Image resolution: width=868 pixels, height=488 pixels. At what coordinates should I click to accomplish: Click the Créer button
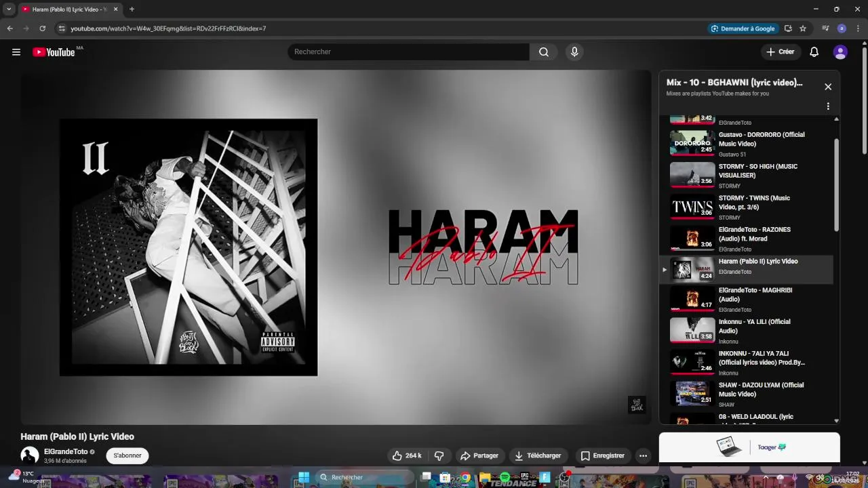pyautogui.click(x=780, y=52)
